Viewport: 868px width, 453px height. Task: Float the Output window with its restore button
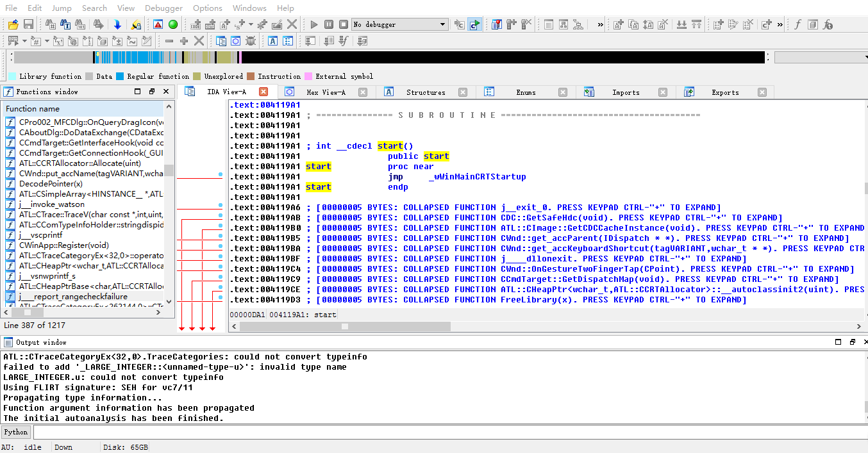[x=852, y=343]
